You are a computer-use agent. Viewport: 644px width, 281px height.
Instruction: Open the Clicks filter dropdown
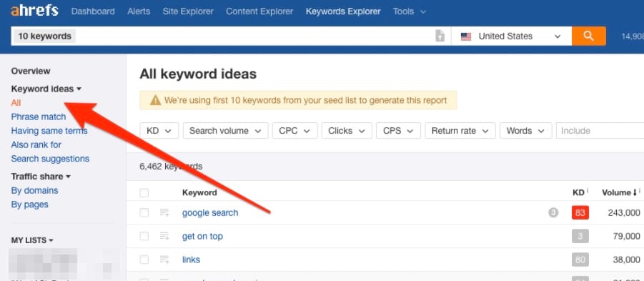347,131
